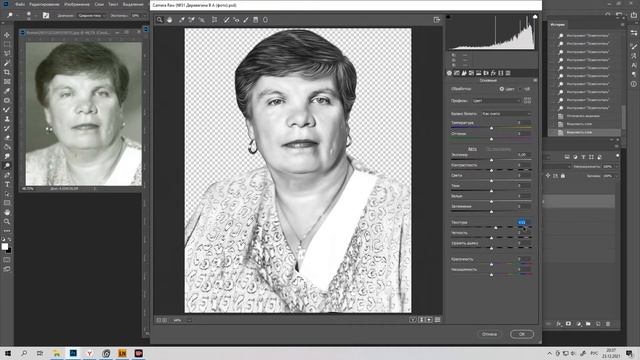This screenshot has height=360, width=640.
Task: Open the Изображение menu
Action: coord(77,4)
